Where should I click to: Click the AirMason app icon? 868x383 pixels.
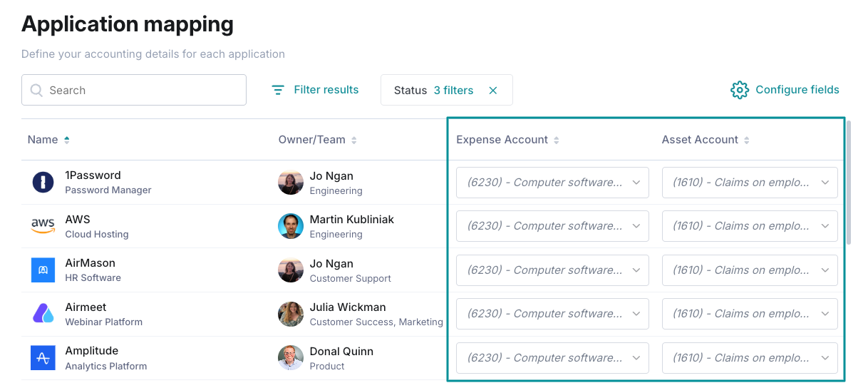click(x=43, y=270)
